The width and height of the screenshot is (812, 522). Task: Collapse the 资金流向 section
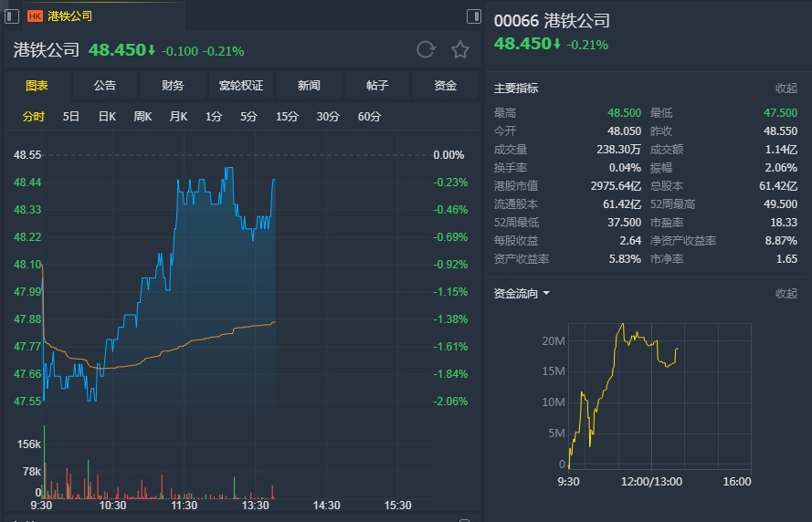786,294
